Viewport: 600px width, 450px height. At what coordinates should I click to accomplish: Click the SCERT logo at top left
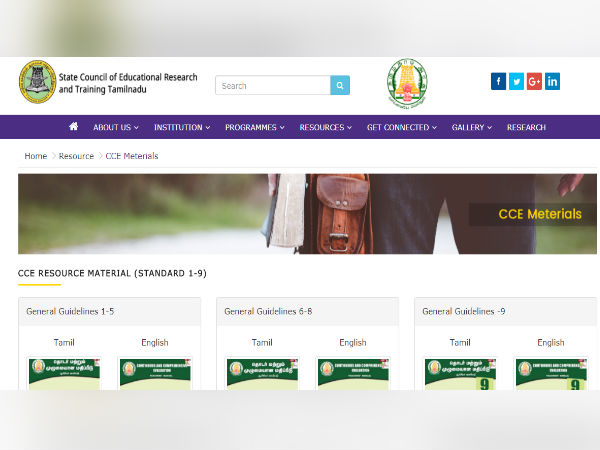pos(38,82)
